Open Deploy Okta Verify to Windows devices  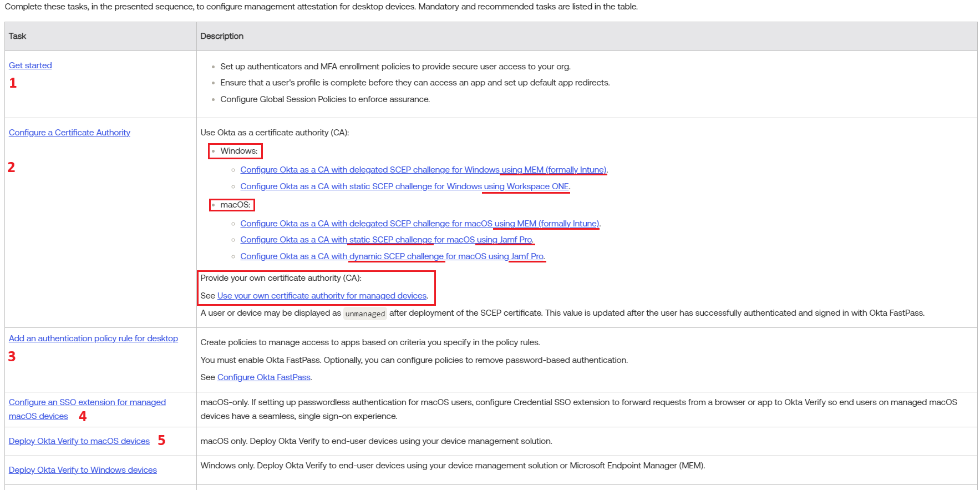(83, 470)
